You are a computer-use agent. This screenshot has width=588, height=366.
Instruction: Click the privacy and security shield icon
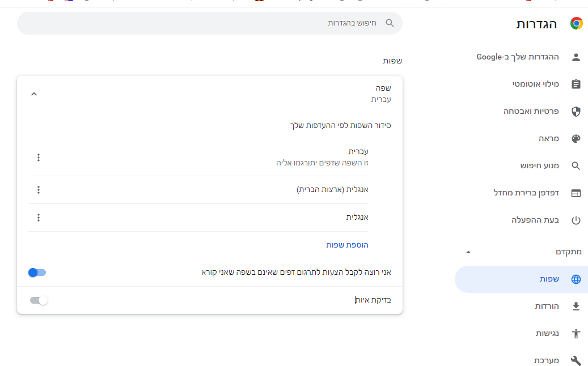click(576, 112)
